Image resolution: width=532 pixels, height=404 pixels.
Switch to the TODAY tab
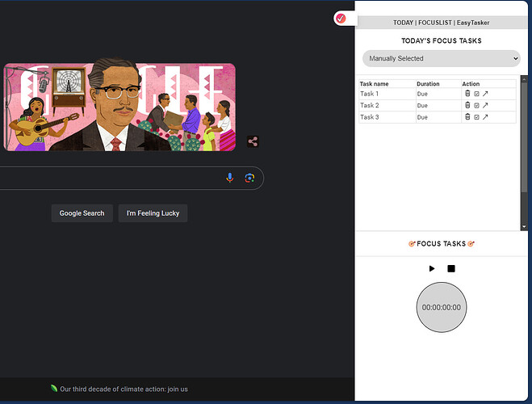[403, 23]
